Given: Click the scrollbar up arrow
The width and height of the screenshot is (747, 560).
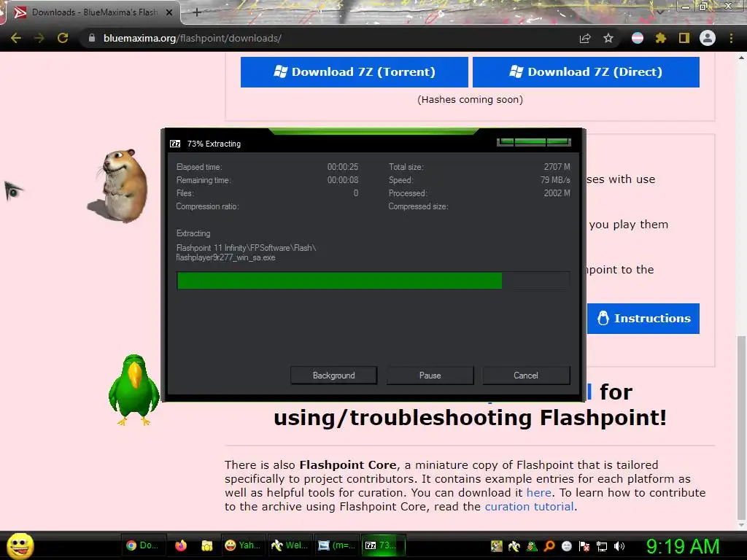Looking at the screenshot, I should pyautogui.click(x=741, y=58).
